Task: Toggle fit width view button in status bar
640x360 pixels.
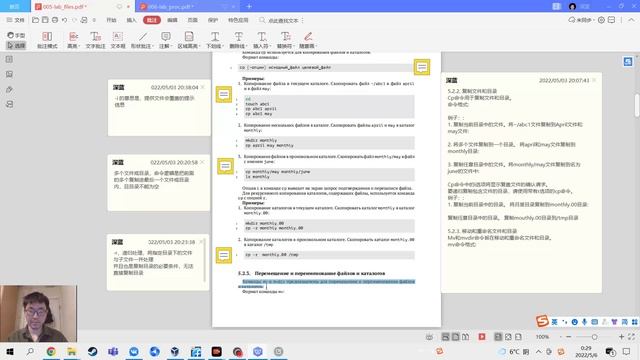Action: (x=518, y=337)
